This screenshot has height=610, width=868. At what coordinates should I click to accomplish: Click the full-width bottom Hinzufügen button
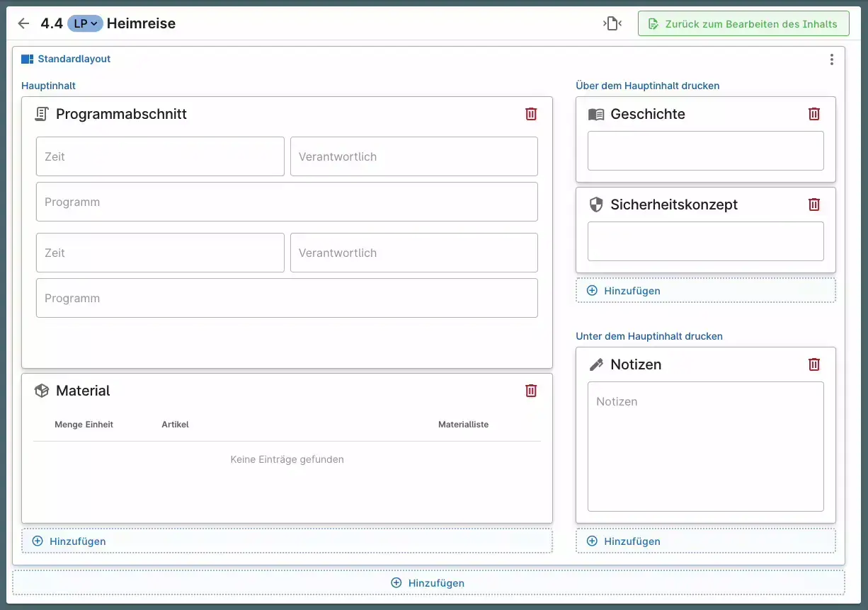tap(428, 583)
